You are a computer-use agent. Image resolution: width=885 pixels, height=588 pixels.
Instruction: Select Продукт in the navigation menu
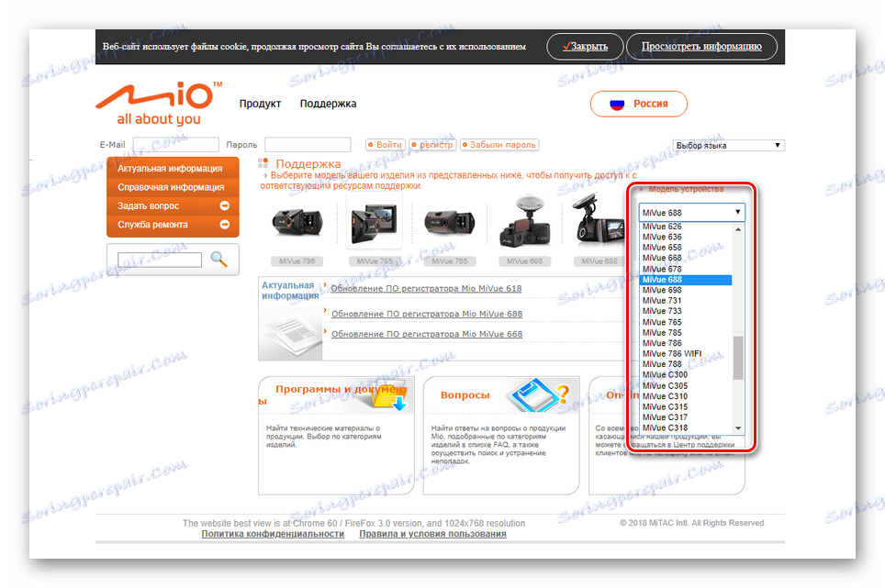coord(260,103)
